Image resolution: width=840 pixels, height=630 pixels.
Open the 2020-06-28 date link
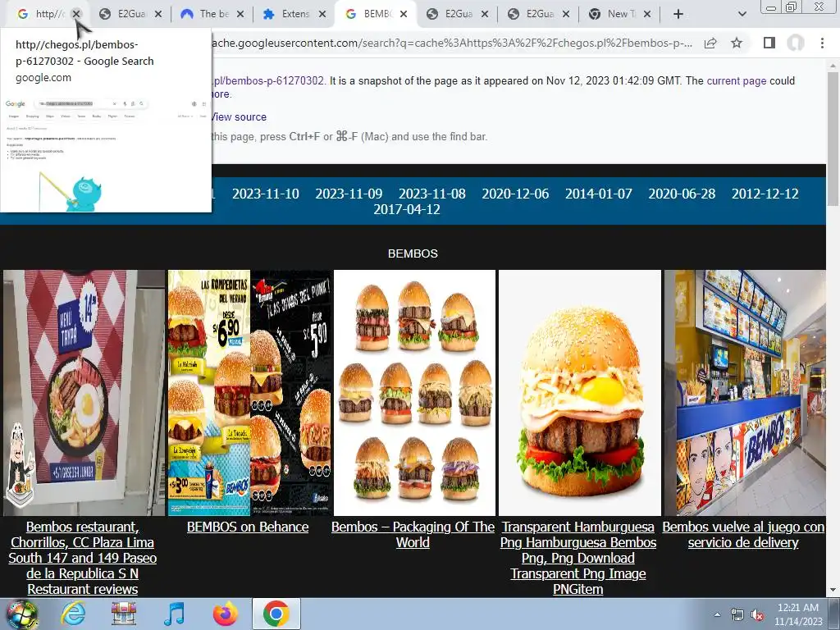[x=682, y=194]
